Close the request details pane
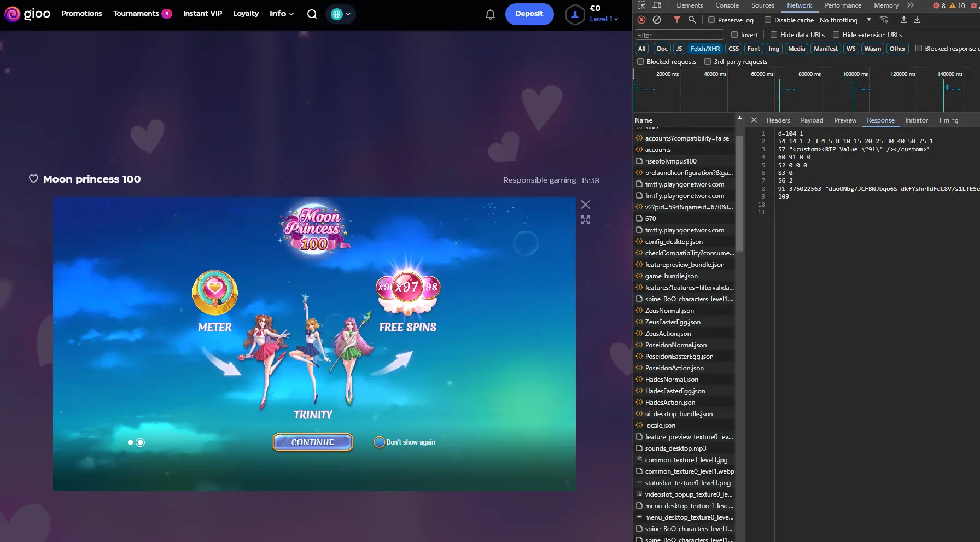 (754, 120)
